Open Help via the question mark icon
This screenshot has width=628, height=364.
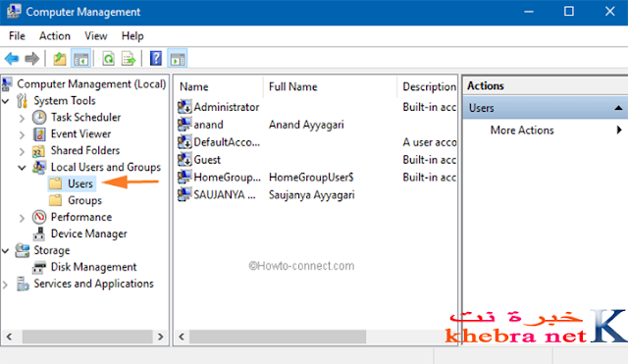point(156,59)
